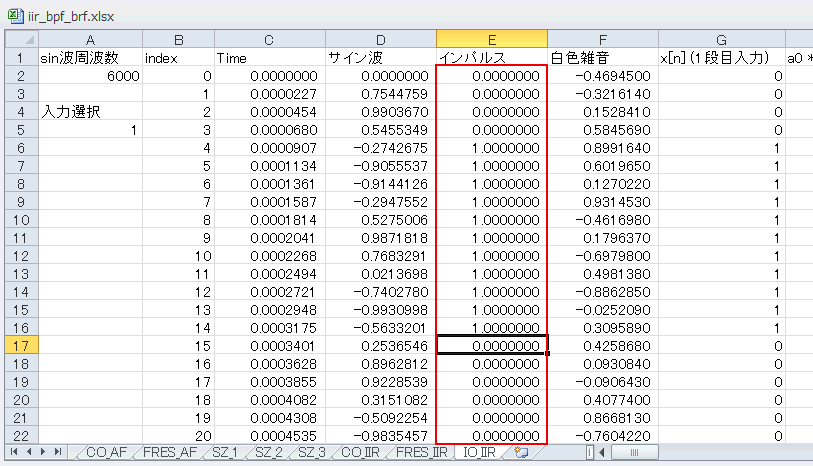Open the SZ_2 sheet tab

[269, 452]
